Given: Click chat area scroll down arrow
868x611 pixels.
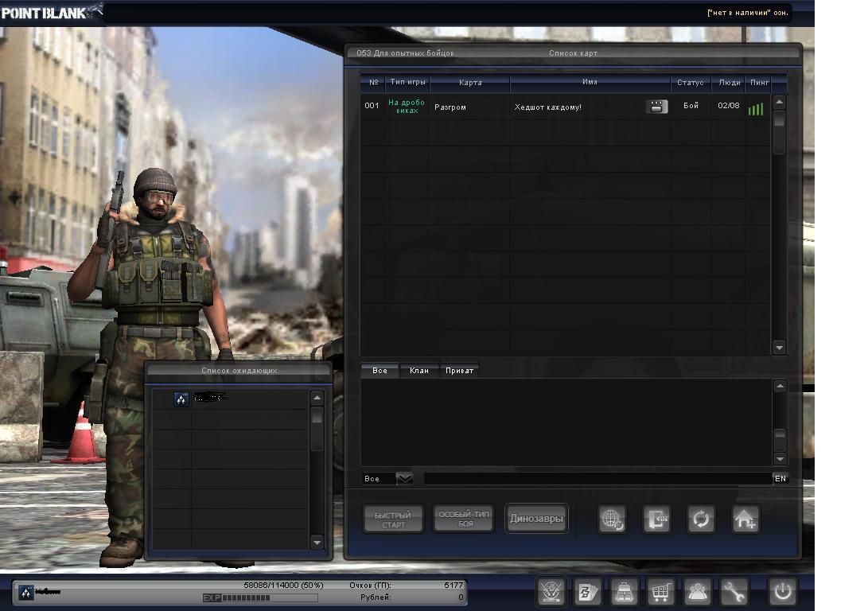Looking at the screenshot, I should click(780, 459).
